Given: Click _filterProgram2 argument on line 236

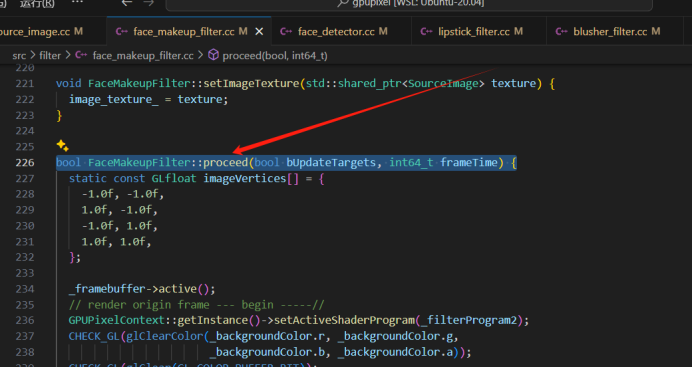Looking at the screenshot, I should [x=469, y=320].
